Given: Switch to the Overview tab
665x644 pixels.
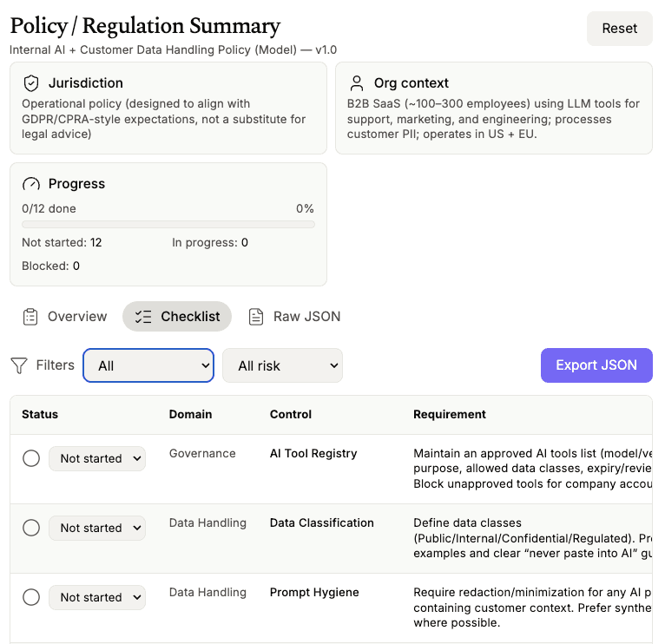Looking at the screenshot, I should coord(65,317).
